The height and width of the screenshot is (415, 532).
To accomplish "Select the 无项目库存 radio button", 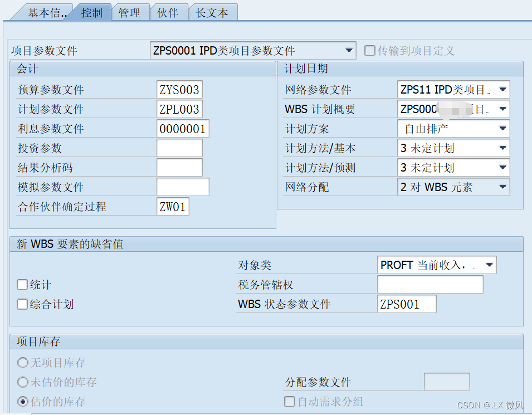I will click(21, 363).
